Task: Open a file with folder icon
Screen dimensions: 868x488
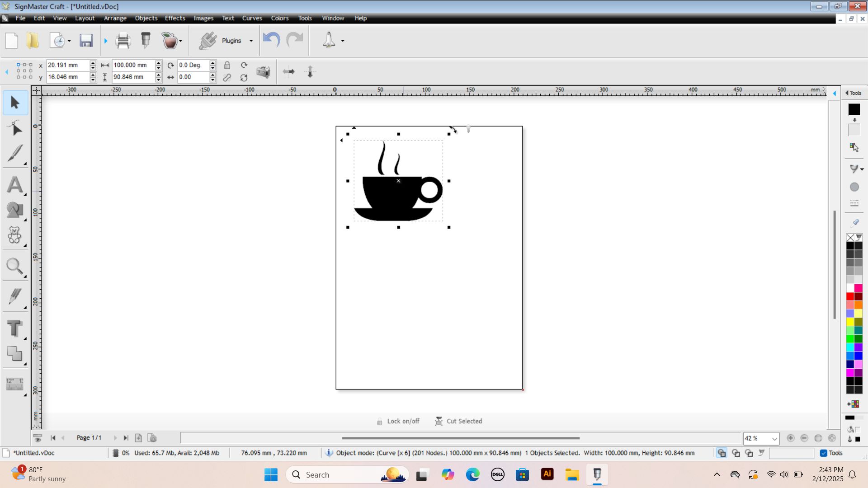Action: (33, 41)
